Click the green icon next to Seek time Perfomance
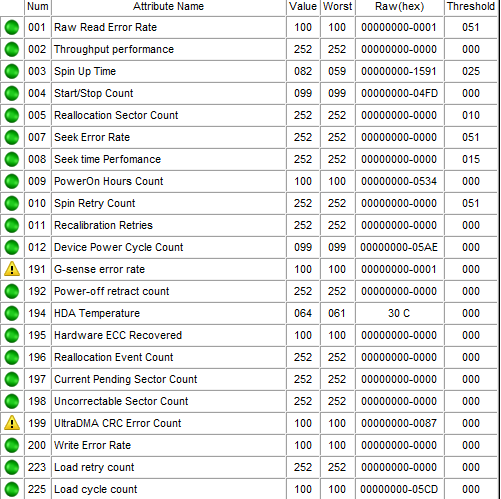501x499 pixels. 12,159
